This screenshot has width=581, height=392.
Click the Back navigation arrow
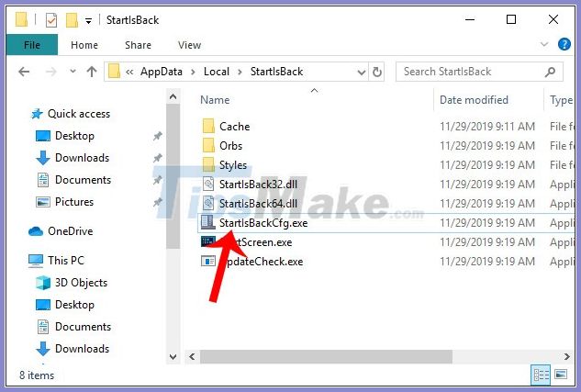(24, 72)
